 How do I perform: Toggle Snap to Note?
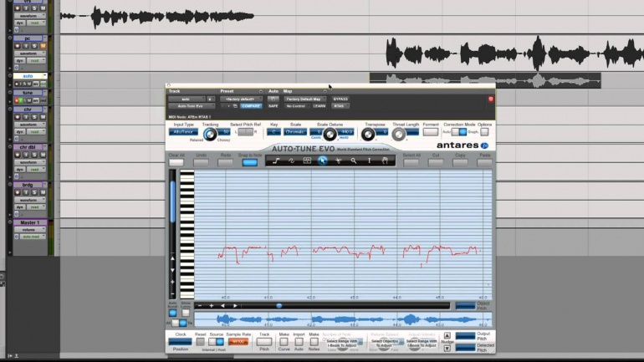(x=250, y=162)
